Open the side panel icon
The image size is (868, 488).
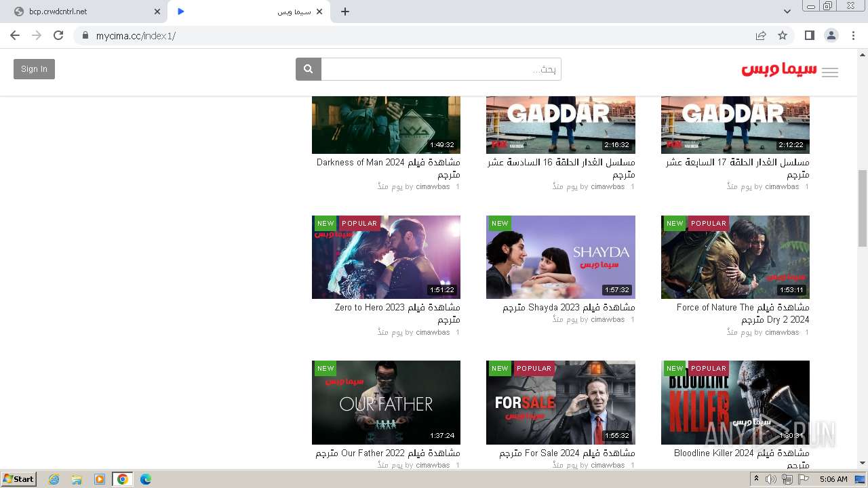point(810,35)
